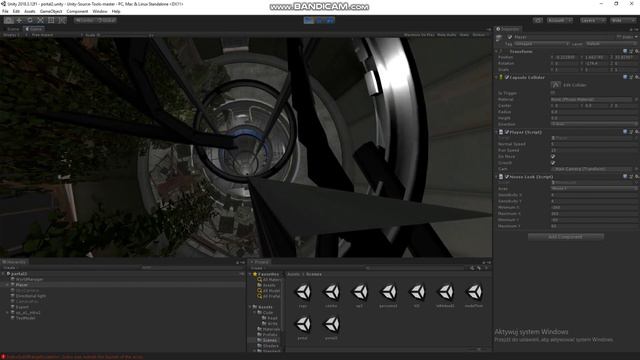
Task: Open the portal scene asset in bottom row
Action: point(303,324)
